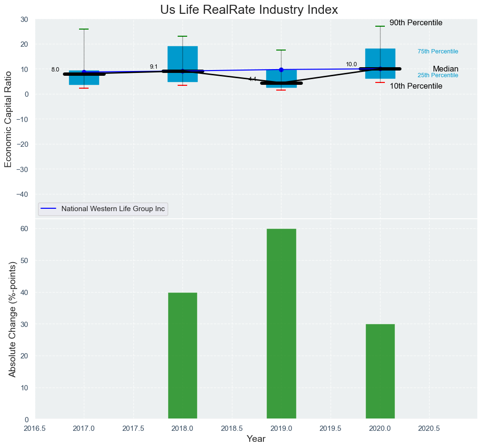Pick the green bar for year 2020
Viewport: 482px width, 448px height.
(380, 371)
